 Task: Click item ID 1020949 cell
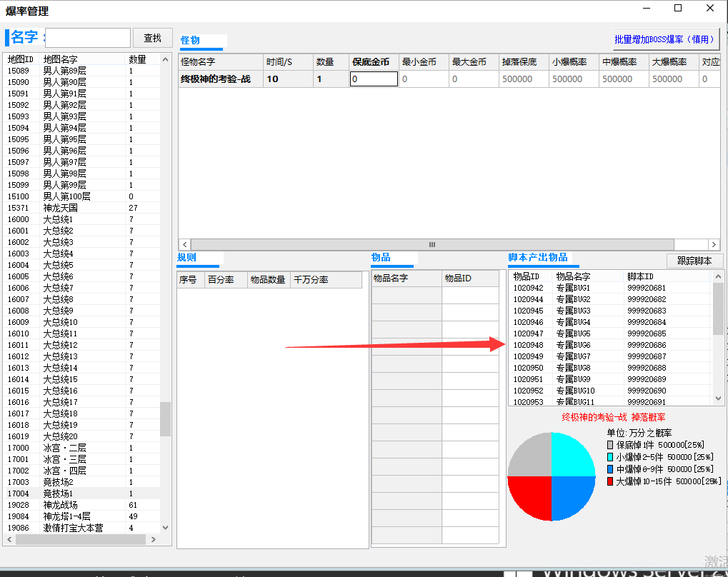coord(529,356)
